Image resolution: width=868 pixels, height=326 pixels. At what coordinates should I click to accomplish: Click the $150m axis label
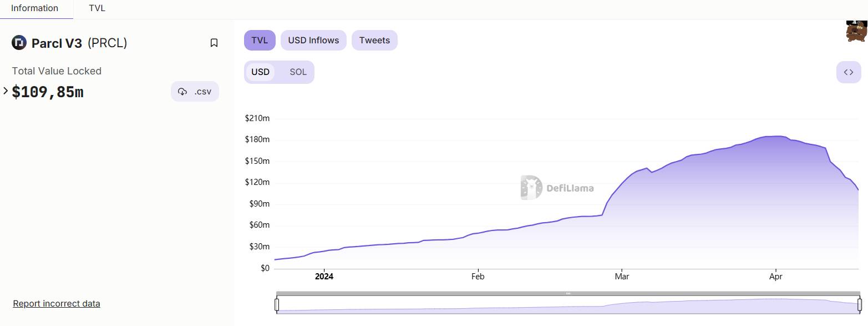[x=257, y=161]
